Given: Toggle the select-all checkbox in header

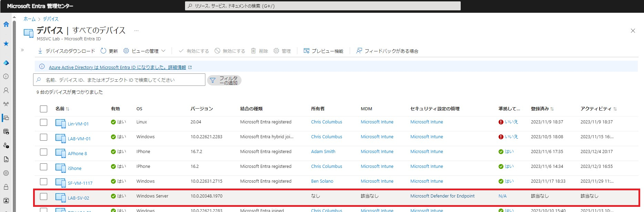Looking at the screenshot, I should 43,109.
